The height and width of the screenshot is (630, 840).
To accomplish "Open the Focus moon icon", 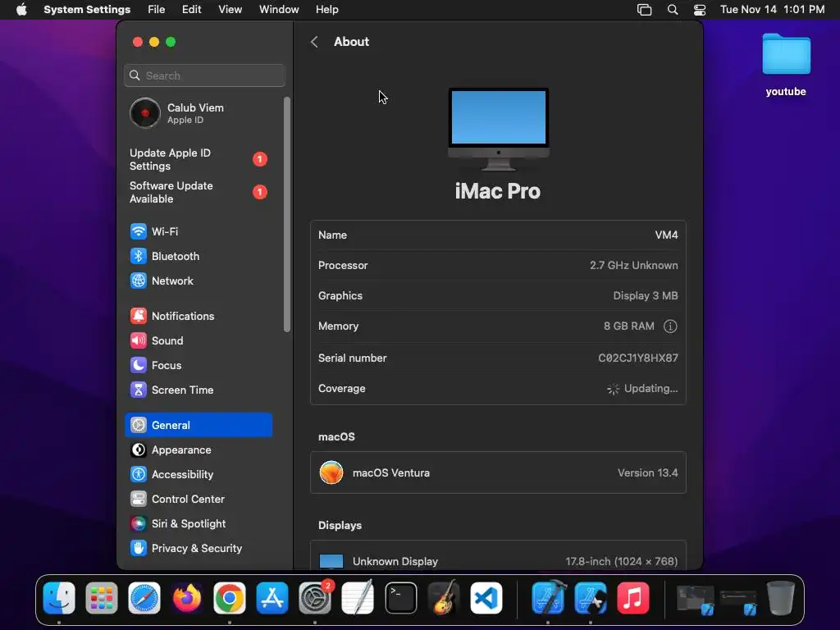I will 138,365.
